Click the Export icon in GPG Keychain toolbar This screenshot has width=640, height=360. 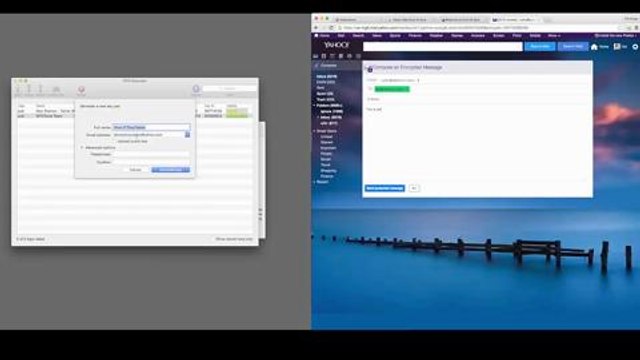click(x=40, y=89)
